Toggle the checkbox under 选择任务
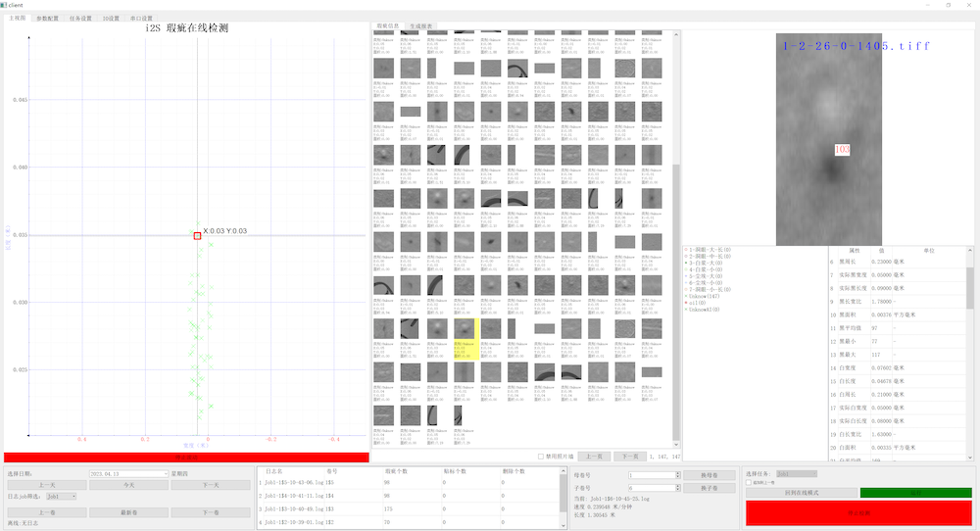Viewport: 980px width, 531px height. (750, 483)
